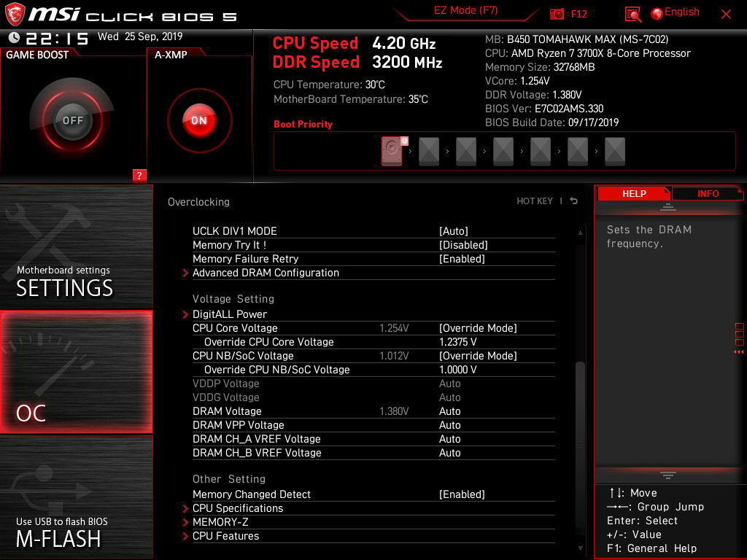Take a screenshot with the F12 camera icon
This screenshot has height=560, width=747.
click(x=557, y=15)
